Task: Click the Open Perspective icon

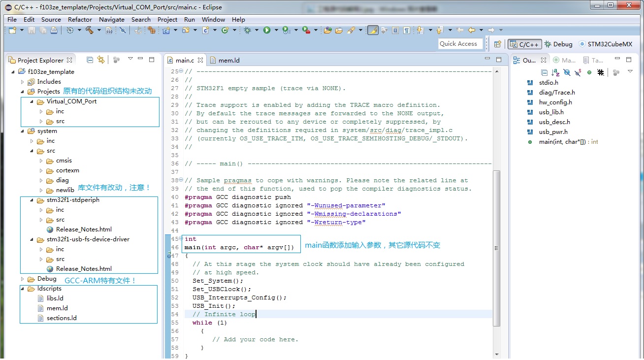Action: [498, 44]
